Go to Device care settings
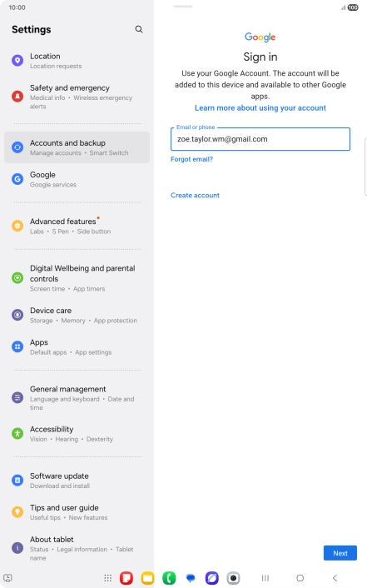The height and width of the screenshot is (588, 367). tap(77, 315)
